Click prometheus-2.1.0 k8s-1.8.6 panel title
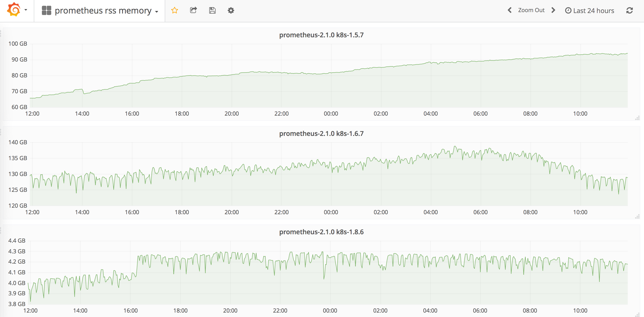Image resolution: width=644 pixels, height=317 pixels. 321,232
